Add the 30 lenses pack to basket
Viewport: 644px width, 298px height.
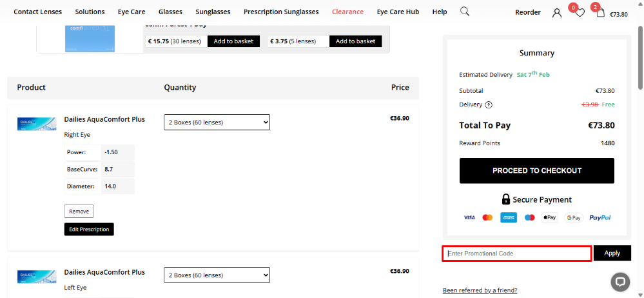[x=233, y=41]
